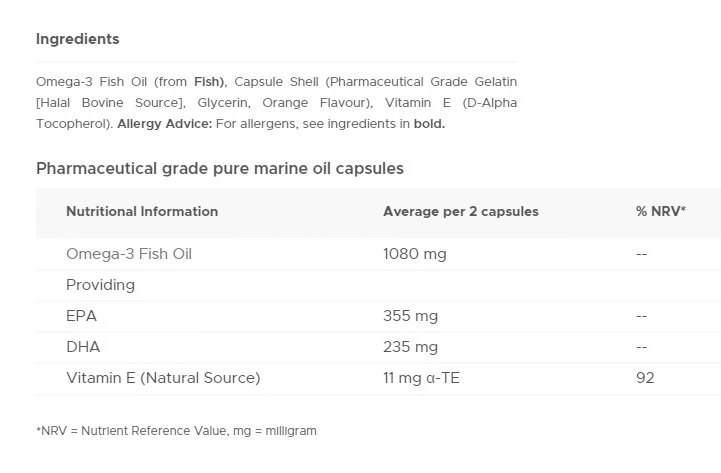Click the 235 mg value
This screenshot has height=473, width=721.
coord(410,347)
